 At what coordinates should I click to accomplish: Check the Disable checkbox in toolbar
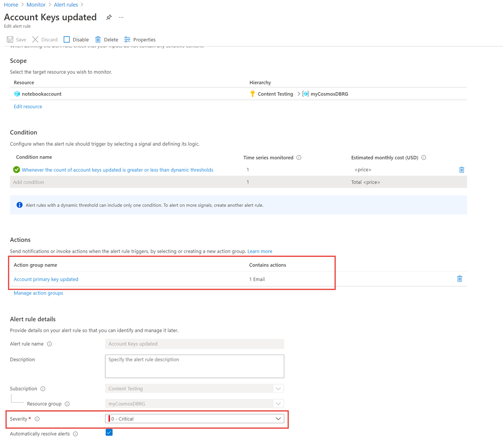[x=67, y=39]
